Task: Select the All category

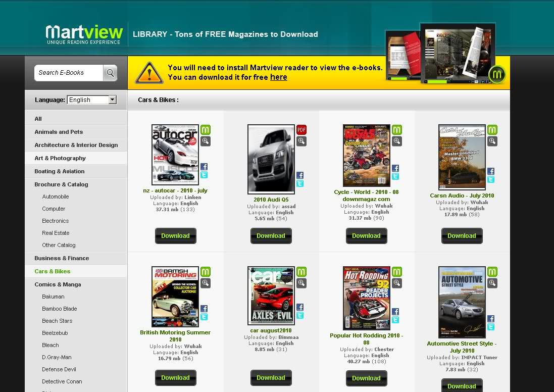Action: pos(38,119)
